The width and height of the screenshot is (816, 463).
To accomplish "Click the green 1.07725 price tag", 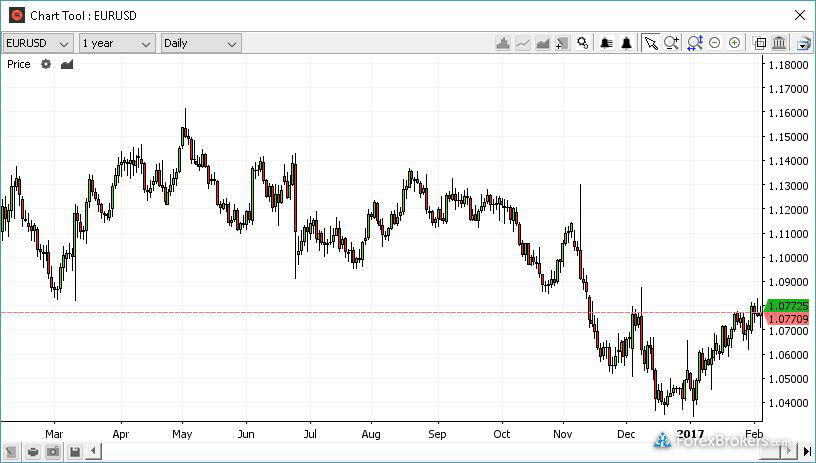I will pos(788,306).
